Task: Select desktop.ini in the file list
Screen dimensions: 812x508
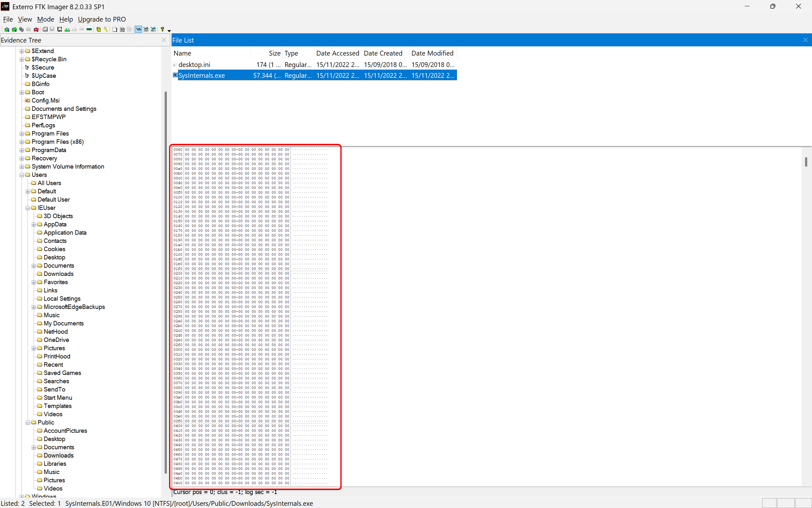Action: click(194, 64)
